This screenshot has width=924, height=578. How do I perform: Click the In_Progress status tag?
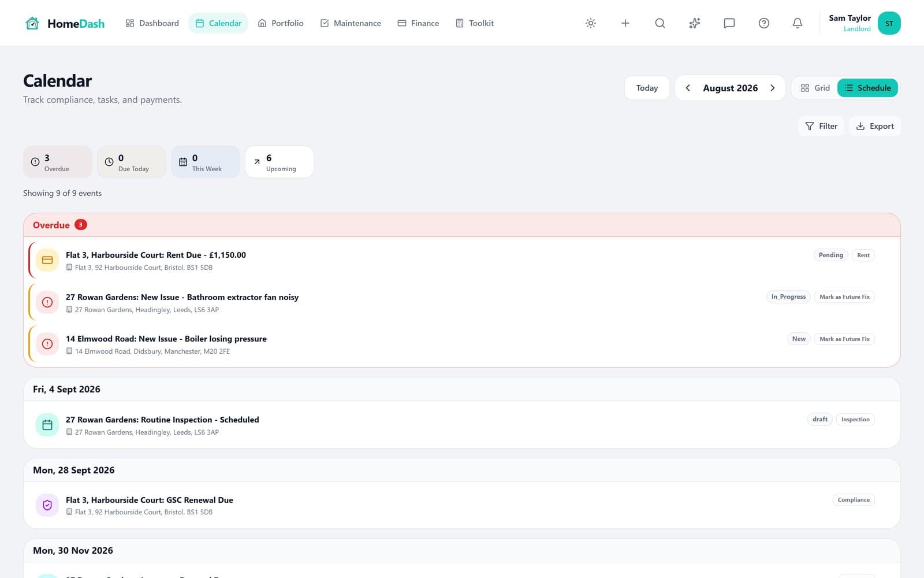[788, 297]
